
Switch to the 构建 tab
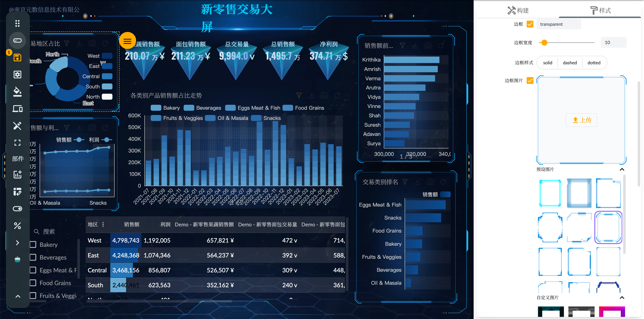pyautogui.click(x=519, y=10)
